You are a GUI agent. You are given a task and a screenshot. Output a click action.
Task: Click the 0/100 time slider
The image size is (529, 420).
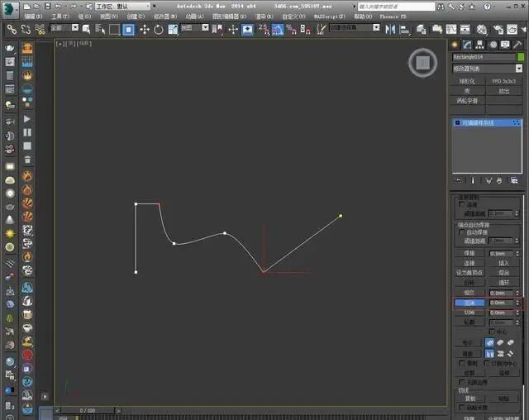tap(88, 411)
